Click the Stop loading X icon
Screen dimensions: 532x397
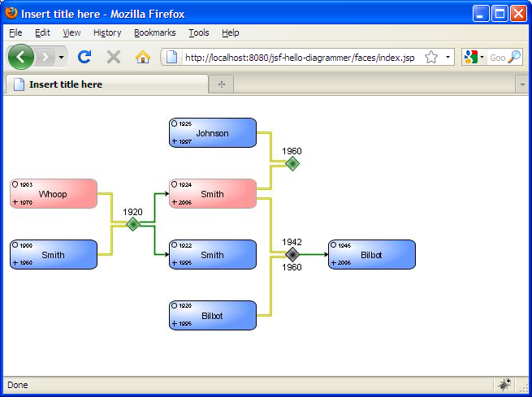point(114,57)
